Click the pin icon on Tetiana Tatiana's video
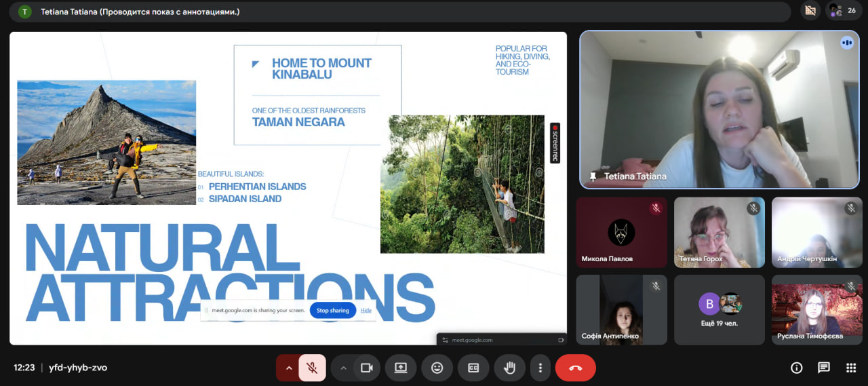The image size is (868, 386). 593,176
